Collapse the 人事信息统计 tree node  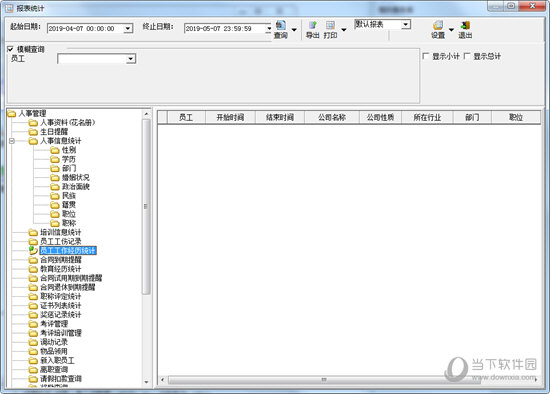12,141
